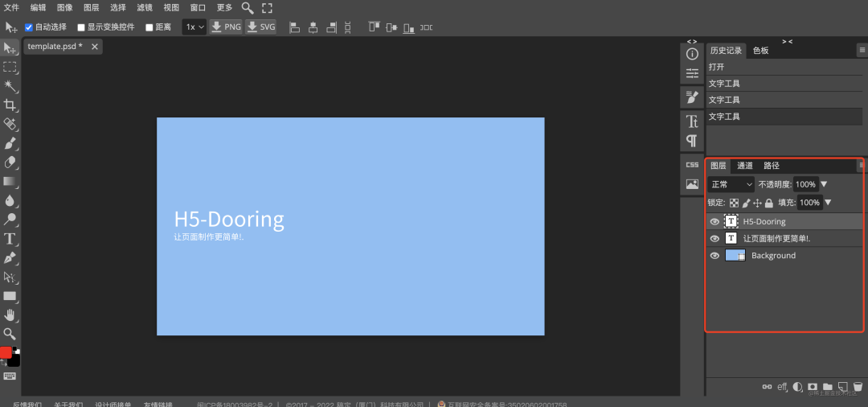Open search via magnifier icon in menu bar
Screen dimensions: 868x407
248,8
